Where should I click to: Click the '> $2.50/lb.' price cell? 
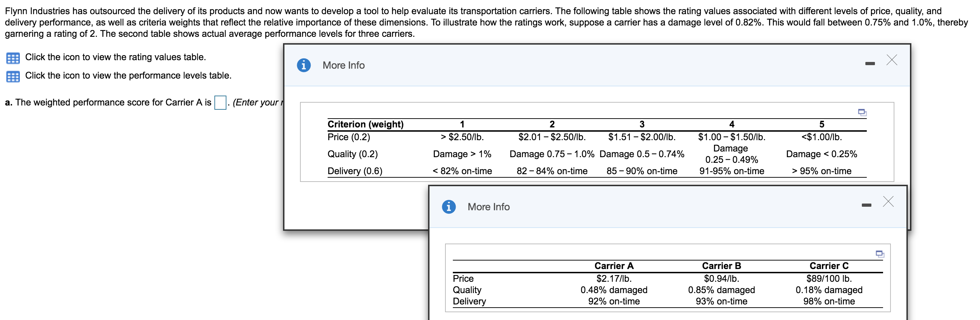tap(462, 137)
